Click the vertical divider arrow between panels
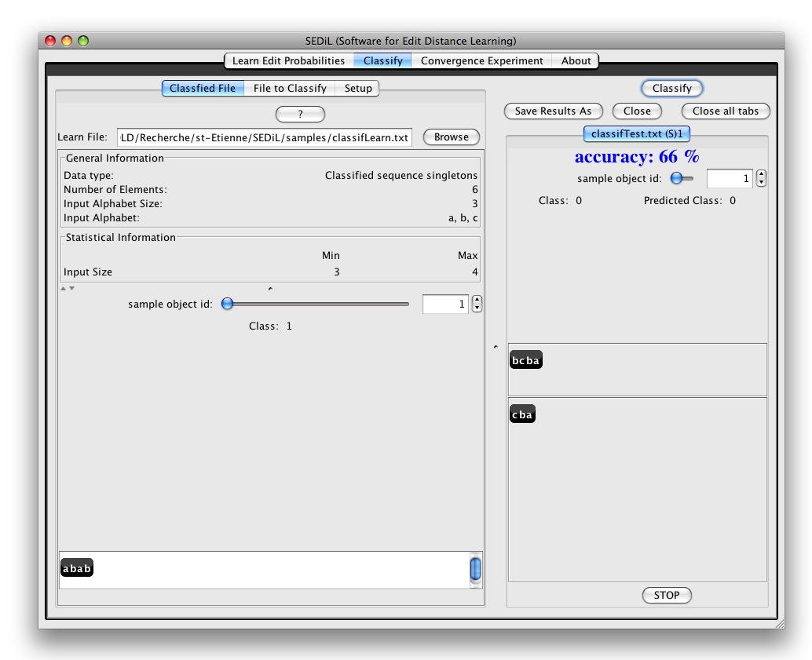This screenshot has width=812, height=660. click(495, 346)
